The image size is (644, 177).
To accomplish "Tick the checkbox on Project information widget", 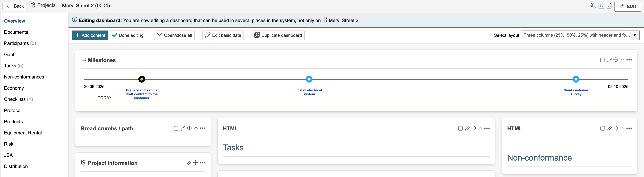I will 182,163.
